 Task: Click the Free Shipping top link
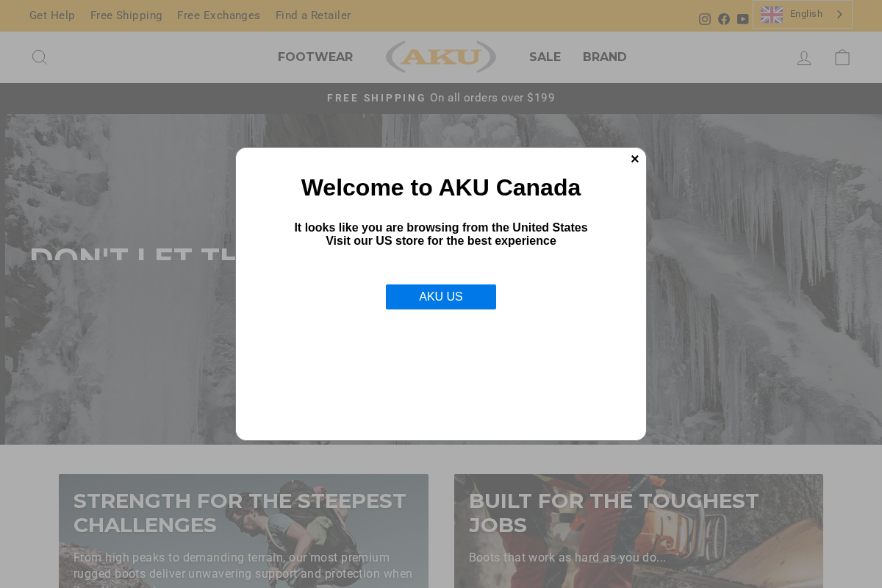click(x=126, y=15)
